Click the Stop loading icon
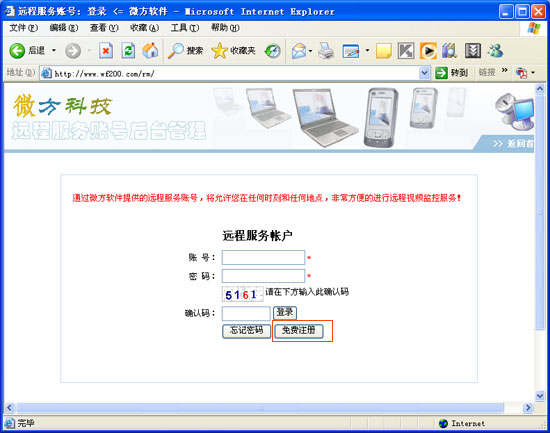The height and width of the screenshot is (433, 550). (106, 51)
